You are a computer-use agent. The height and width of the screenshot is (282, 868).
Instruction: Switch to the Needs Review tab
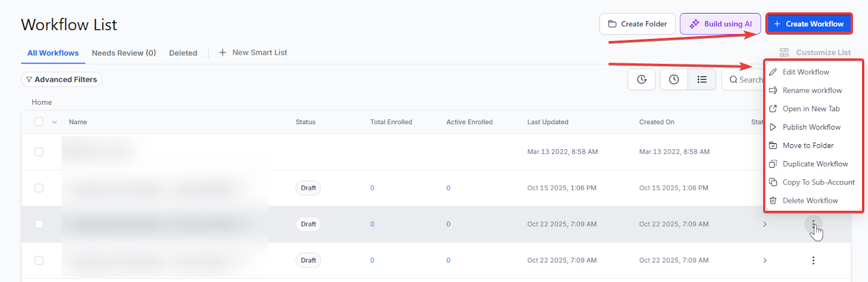pyautogui.click(x=124, y=53)
